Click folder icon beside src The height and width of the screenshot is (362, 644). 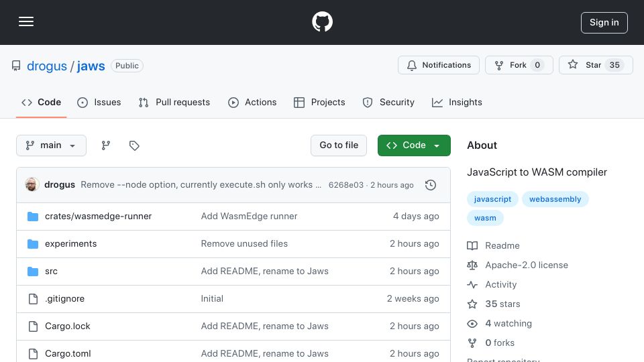click(x=33, y=271)
